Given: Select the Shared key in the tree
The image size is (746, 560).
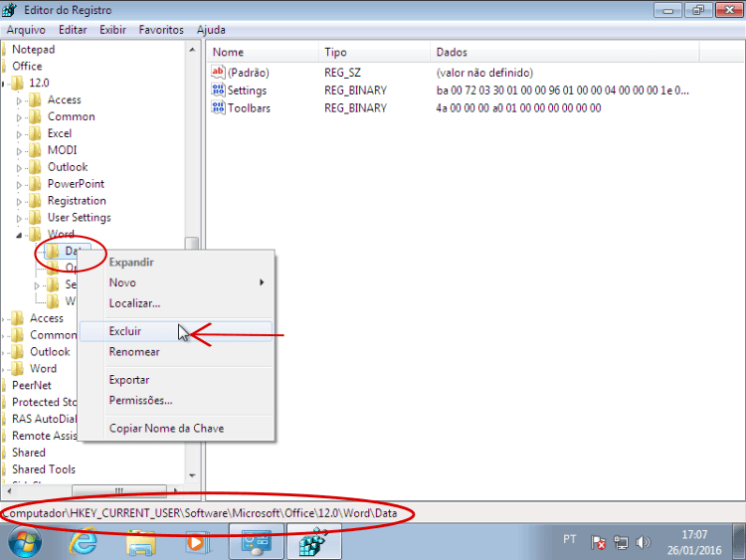Looking at the screenshot, I should [29, 453].
